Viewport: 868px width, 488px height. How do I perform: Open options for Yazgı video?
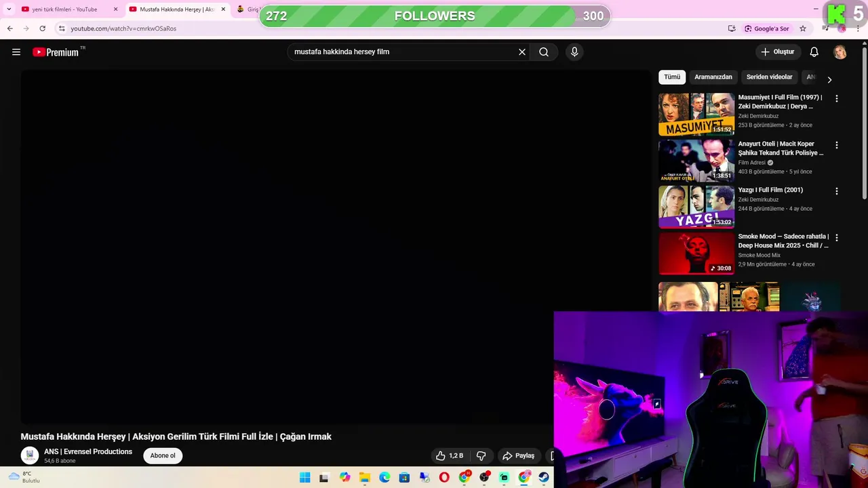tap(836, 191)
